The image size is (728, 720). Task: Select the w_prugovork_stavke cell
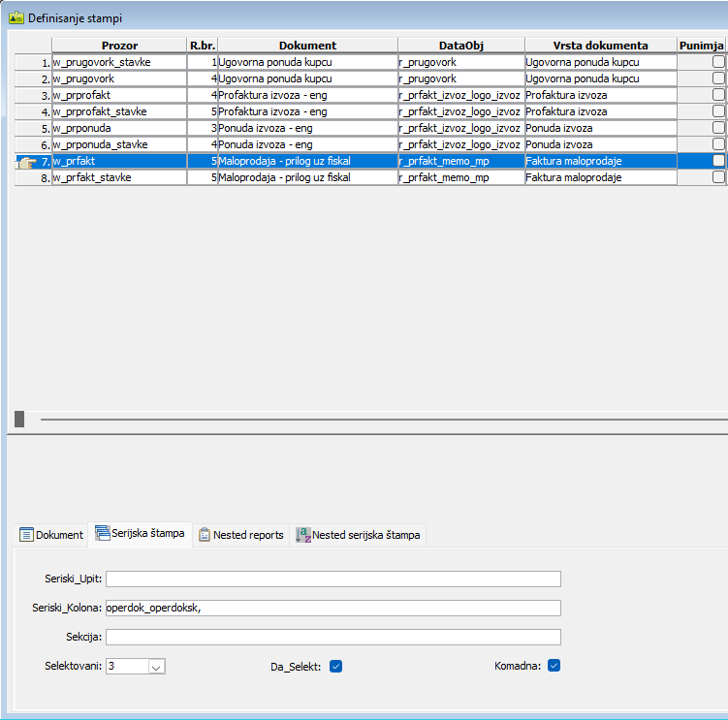119,62
